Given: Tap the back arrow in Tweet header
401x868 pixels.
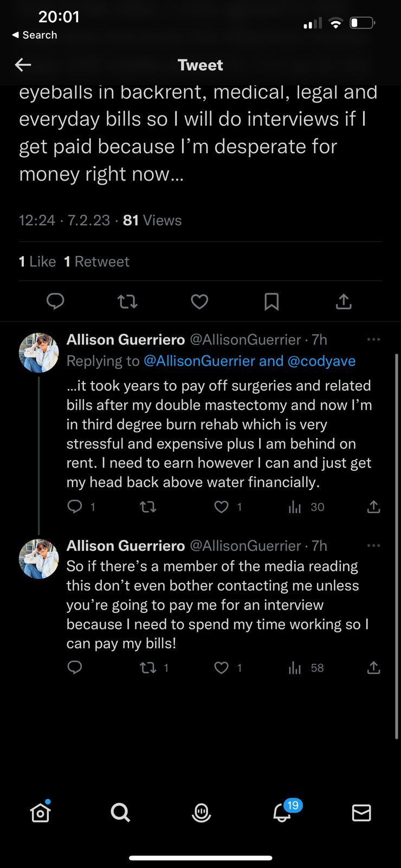Looking at the screenshot, I should point(23,65).
